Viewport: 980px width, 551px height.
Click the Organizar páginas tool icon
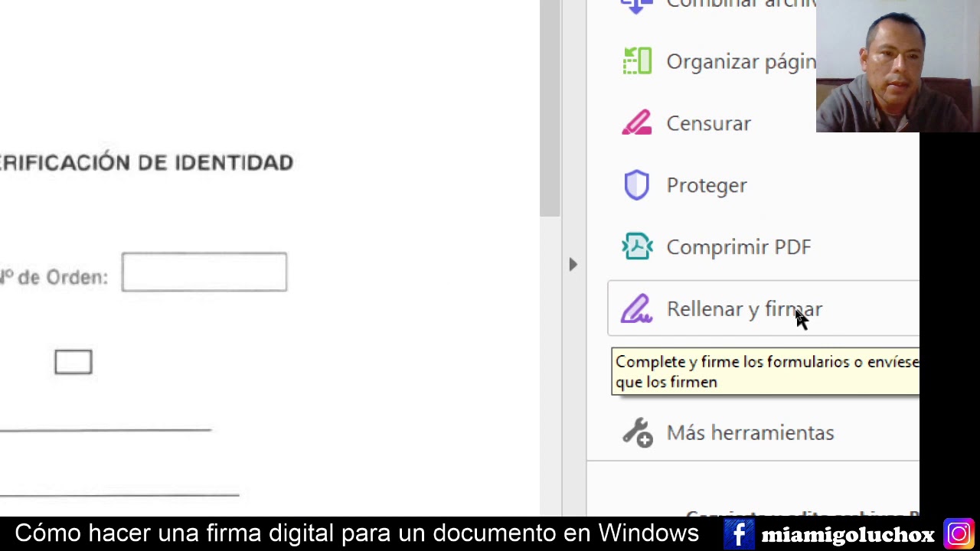tap(636, 61)
